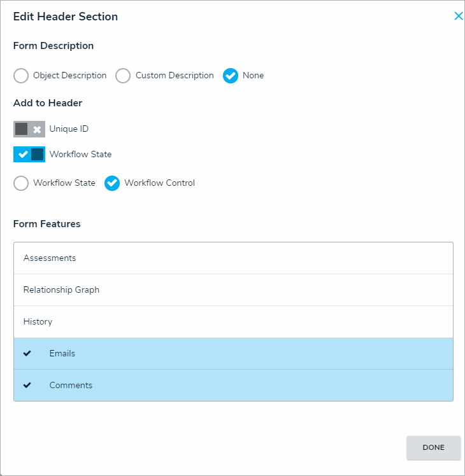Select the History feature row
The width and height of the screenshot is (465, 476).
point(233,322)
